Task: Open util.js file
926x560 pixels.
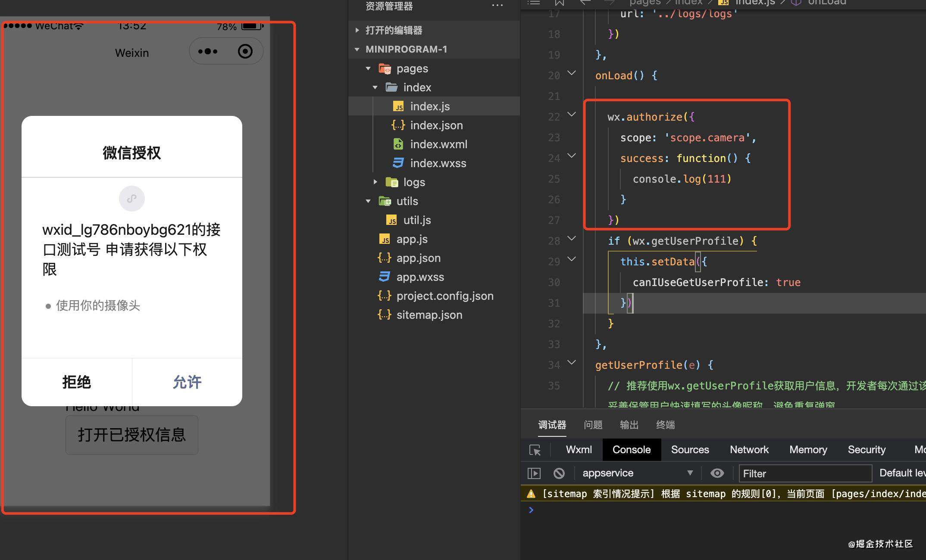Action: 434,220
